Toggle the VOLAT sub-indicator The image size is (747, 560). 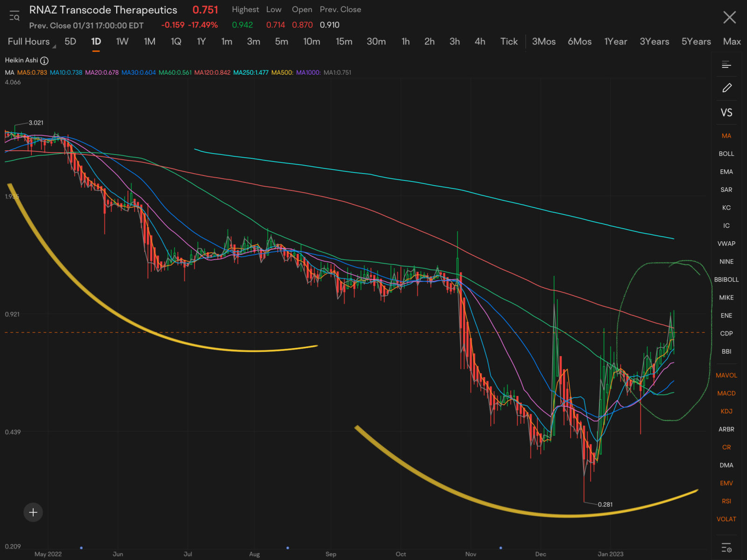point(726,519)
